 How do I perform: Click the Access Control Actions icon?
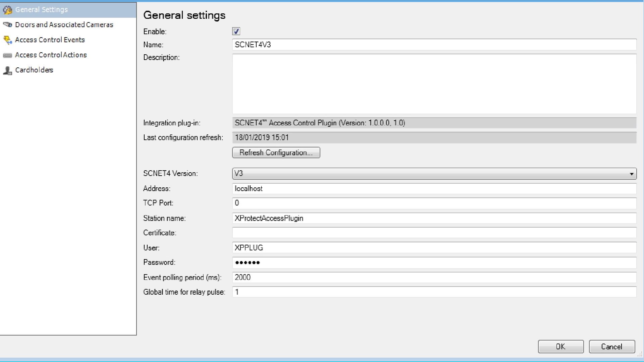pyautogui.click(x=7, y=55)
